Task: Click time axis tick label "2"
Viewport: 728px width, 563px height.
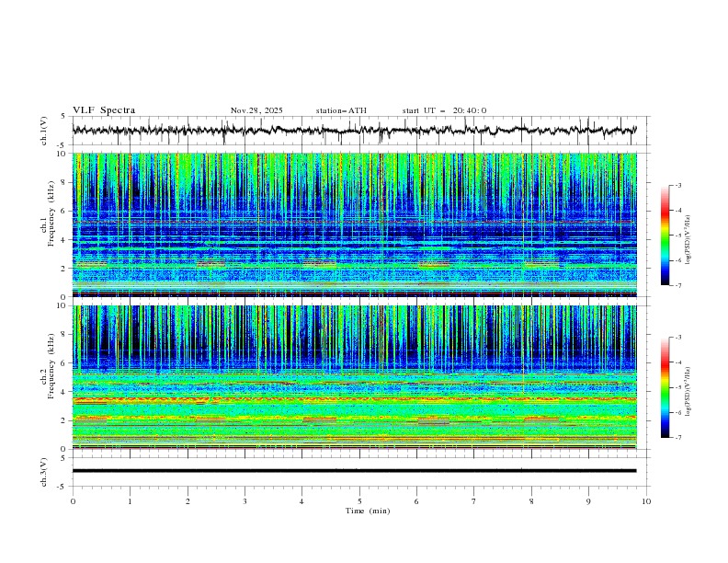Action: point(188,501)
